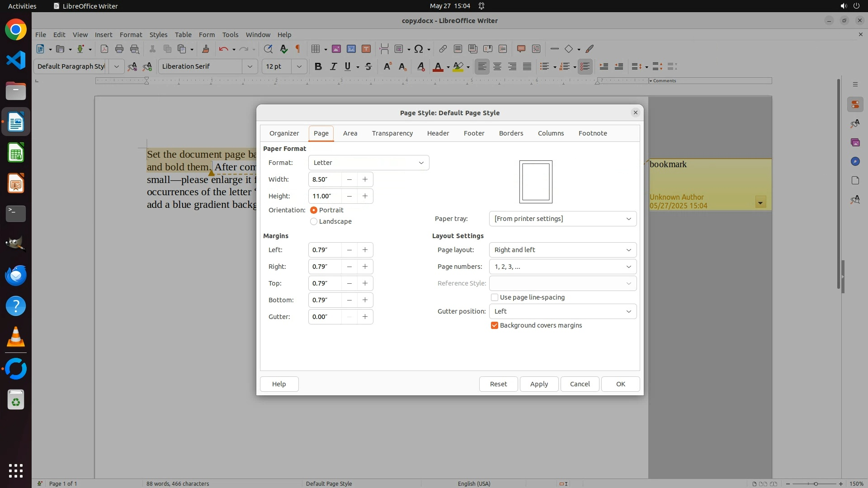Viewport: 868px width, 488px height.
Task: Open the Gutter position dropdown
Action: pos(562,311)
